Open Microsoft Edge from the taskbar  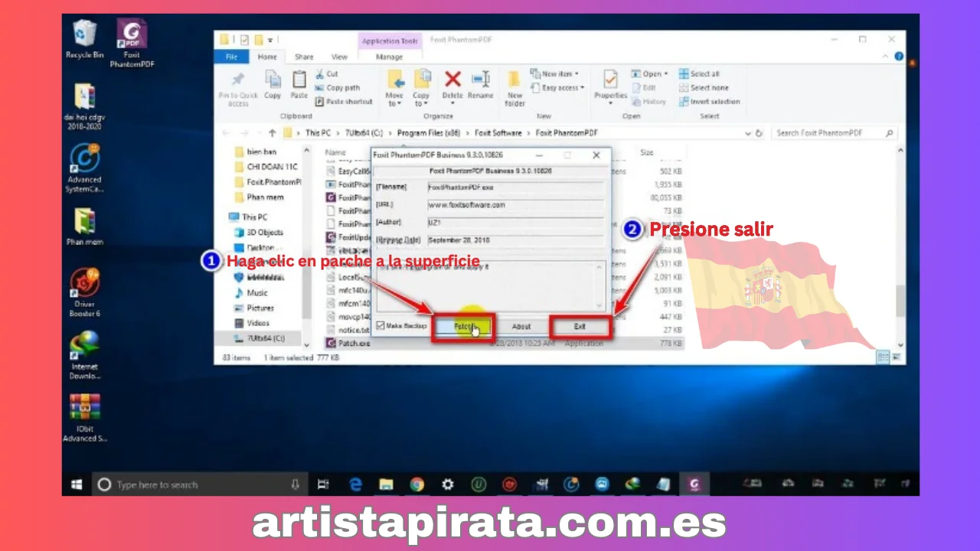click(355, 484)
